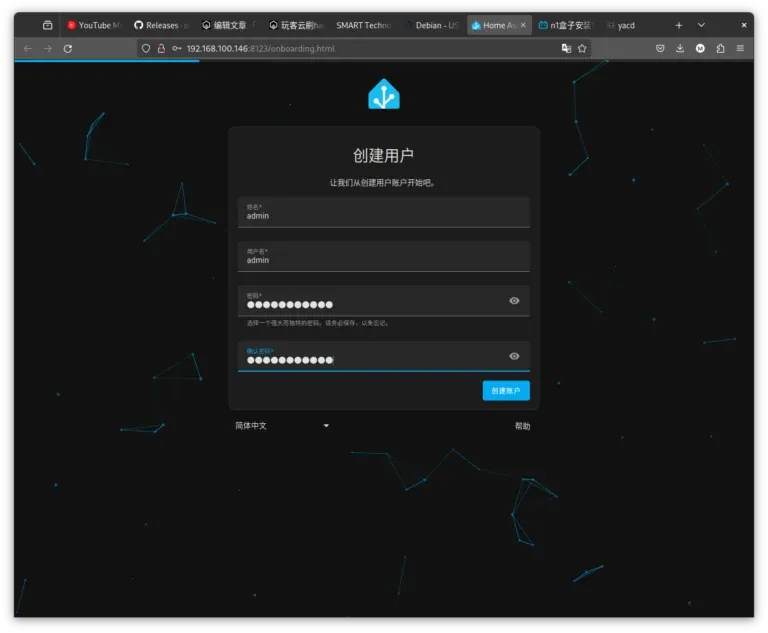Close the browser window
The width and height of the screenshot is (768, 633).
[x=744, y=25]
